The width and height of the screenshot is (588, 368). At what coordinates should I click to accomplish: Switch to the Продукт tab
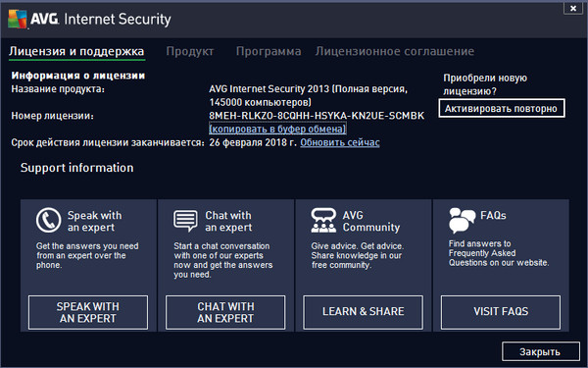click(190, 51)
